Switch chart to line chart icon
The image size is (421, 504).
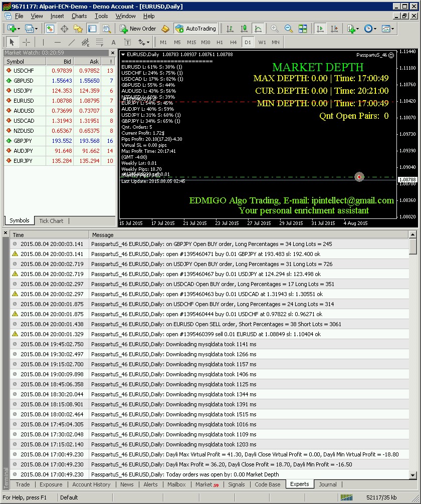pyautogui.click(x=258, y=29)
